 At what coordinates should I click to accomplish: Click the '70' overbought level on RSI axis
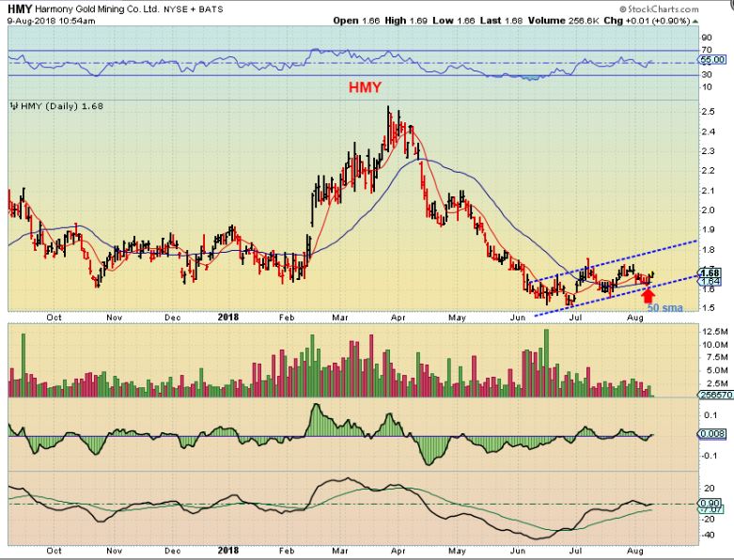click(x=707, y=50)
